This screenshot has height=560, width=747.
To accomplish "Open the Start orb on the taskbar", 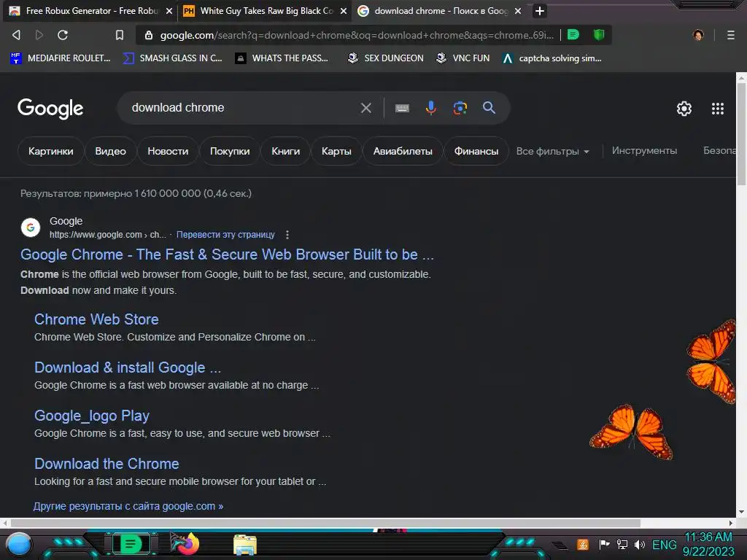I will (19, 545).
